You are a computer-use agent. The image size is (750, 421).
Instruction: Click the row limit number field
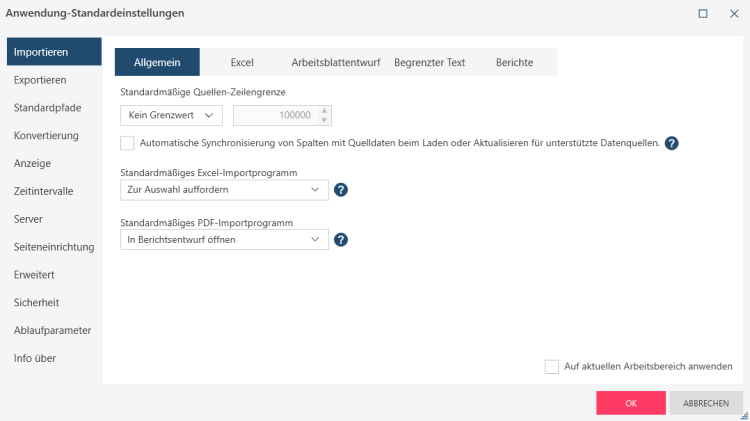[x=274, y=115]
